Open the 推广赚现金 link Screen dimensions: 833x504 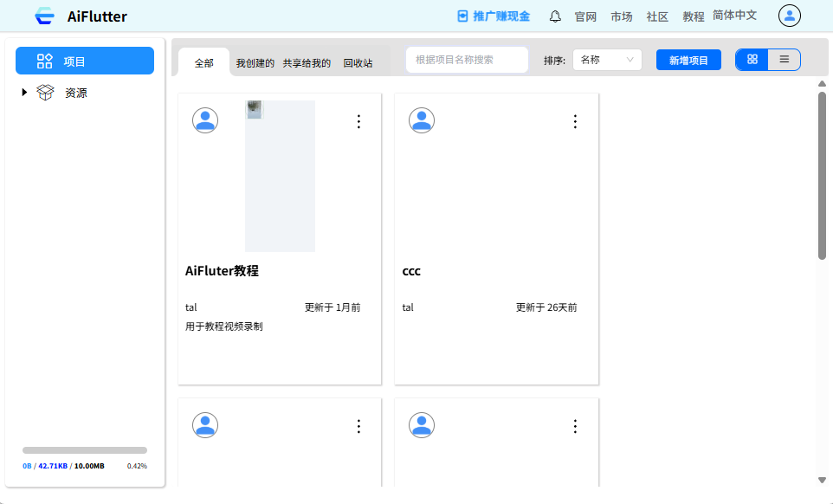point(494,16)
